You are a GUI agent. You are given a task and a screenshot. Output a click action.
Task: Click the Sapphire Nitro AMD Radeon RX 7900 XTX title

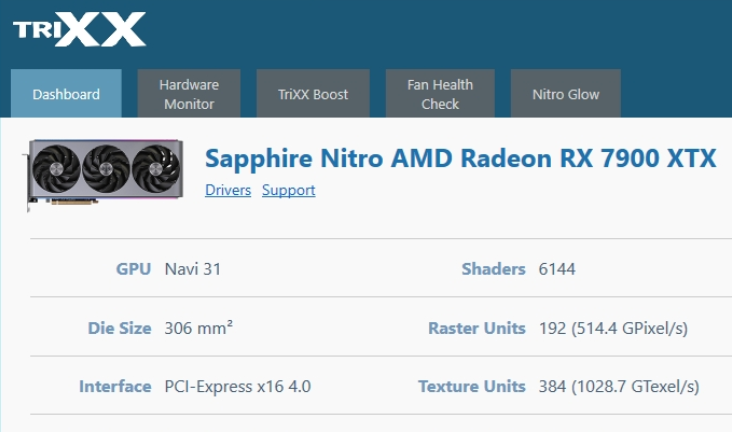click(460, 158)
